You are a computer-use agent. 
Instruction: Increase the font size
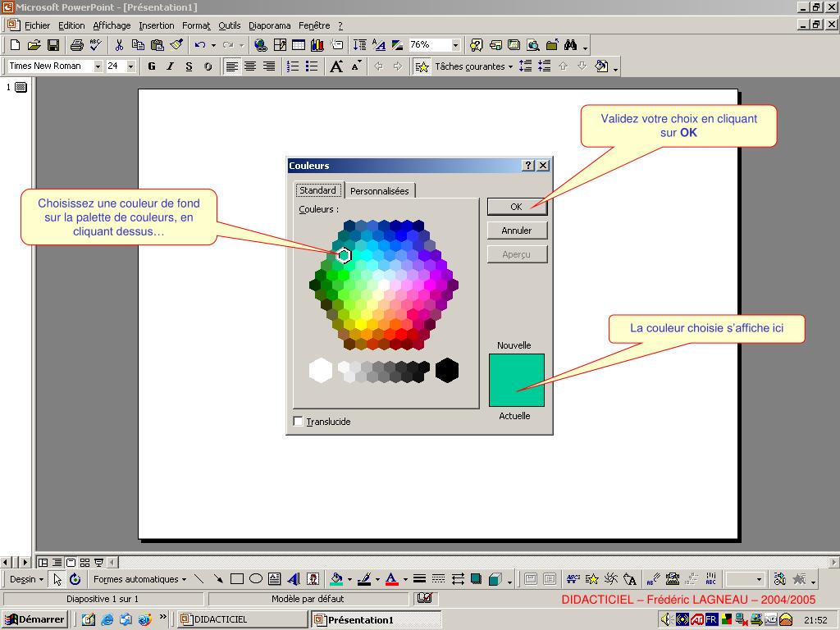[x=336, y=66]
